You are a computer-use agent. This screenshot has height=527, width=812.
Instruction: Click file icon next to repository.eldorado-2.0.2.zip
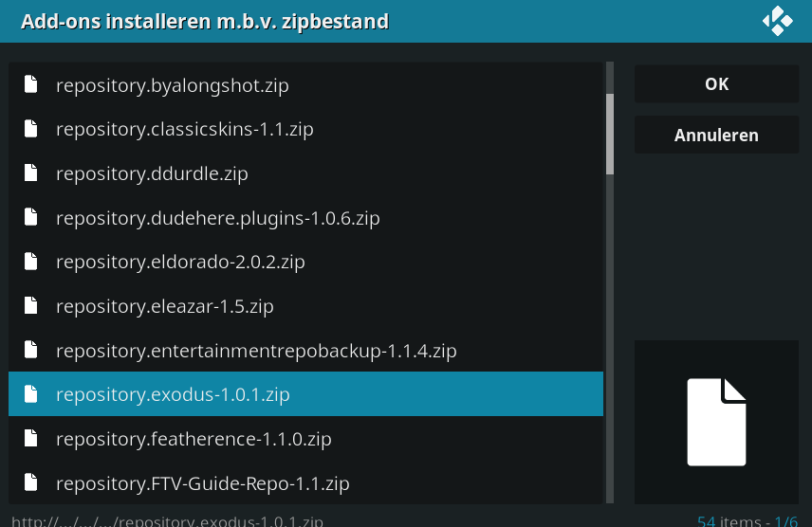point(31,262)
